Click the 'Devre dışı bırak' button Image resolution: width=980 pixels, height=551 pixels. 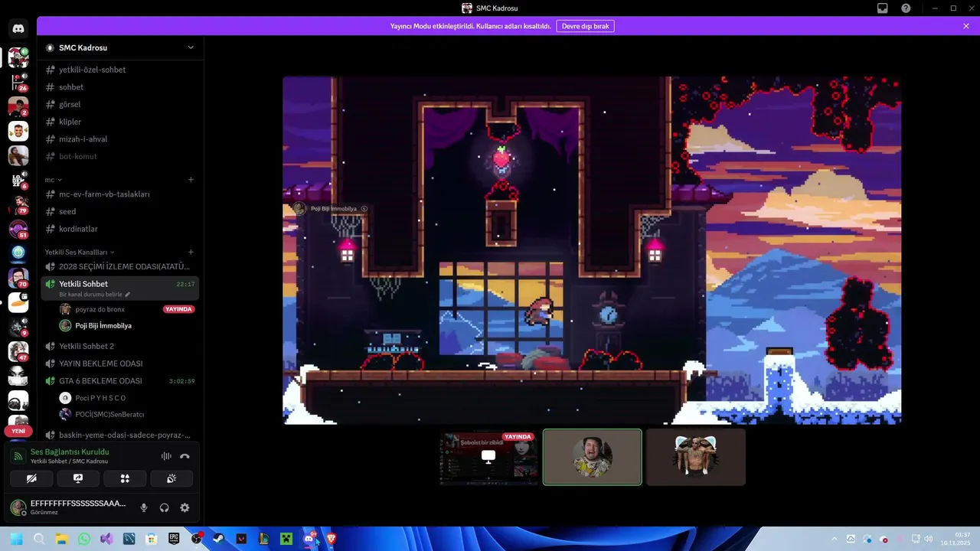pyautogui.click(x=585, y=26)
